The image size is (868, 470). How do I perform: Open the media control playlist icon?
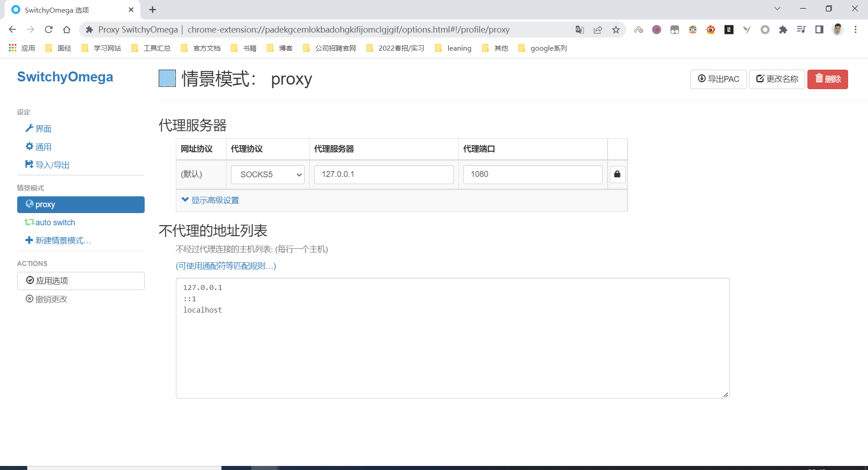coord(801,30)
